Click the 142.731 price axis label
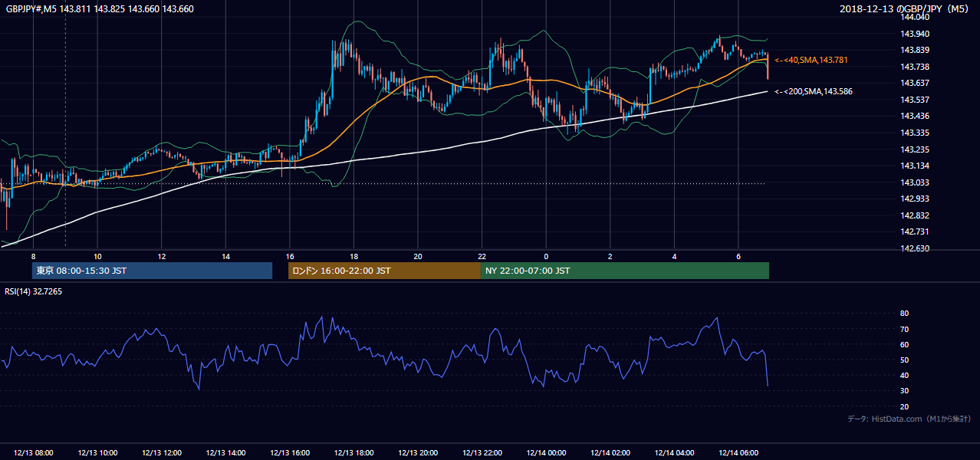The width and height of the screenshot is (980, 460). click(x=915, y=232)
